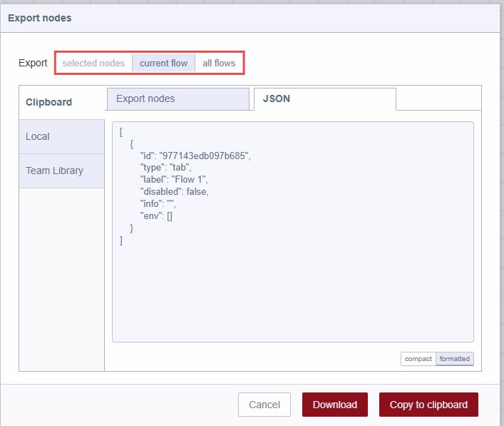Screen dimensions: 504x426
Task: Click the 'Export nodes' dialog title
Action: pyautogui.click(x=39, y=18)
